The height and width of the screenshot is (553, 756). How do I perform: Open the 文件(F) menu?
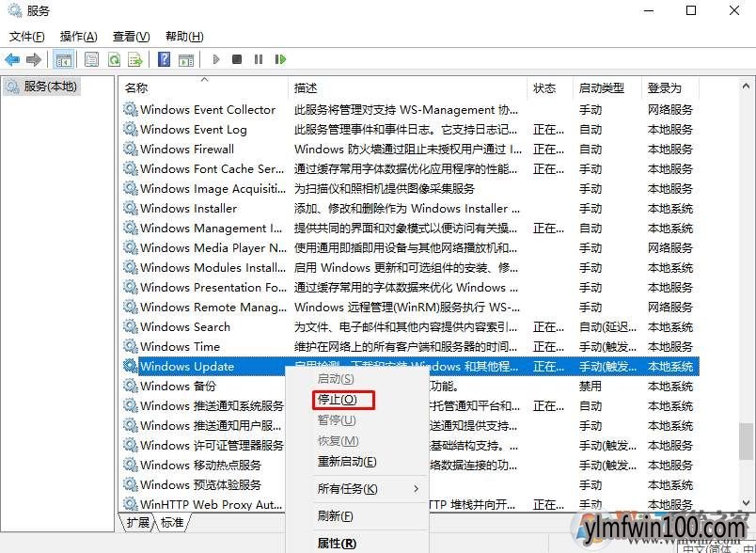[x=26, y=37]
